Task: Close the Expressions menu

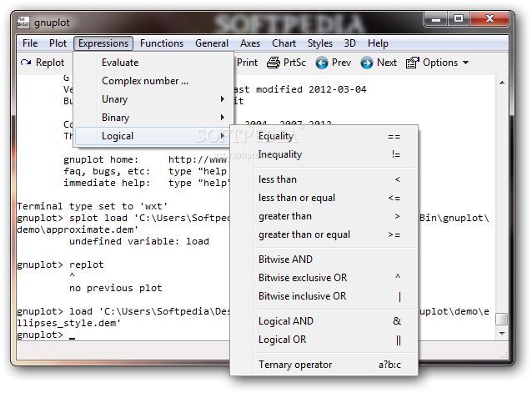Action: [x=103, y=43]
